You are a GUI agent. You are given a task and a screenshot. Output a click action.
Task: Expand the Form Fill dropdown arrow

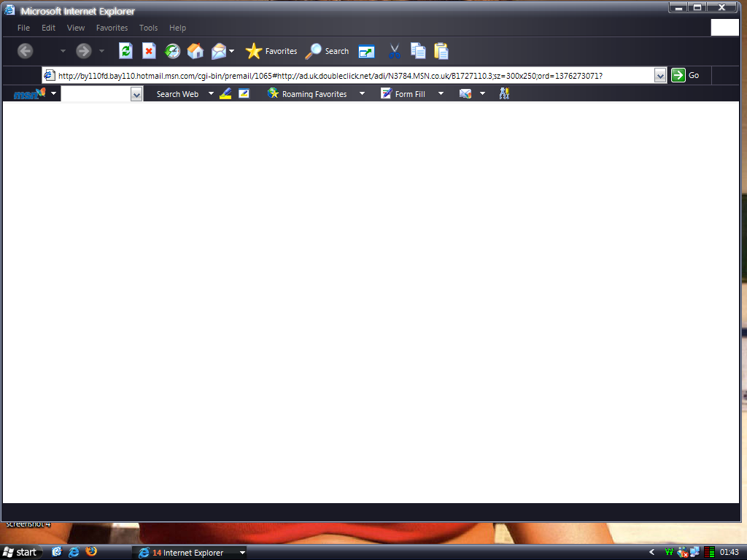(x=441, y=93)
